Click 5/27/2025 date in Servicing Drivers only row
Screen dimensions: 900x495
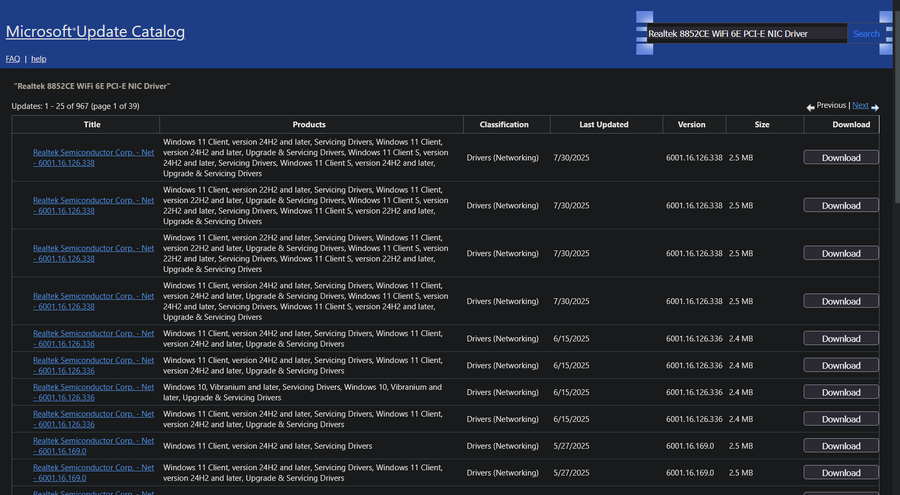pos(571,446)
